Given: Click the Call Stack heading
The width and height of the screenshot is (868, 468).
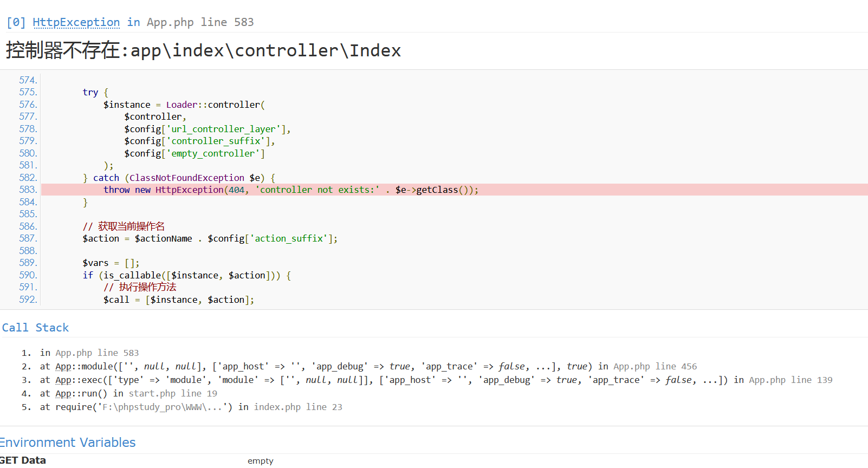Looking at the screenshot, I should coord(35,328).
